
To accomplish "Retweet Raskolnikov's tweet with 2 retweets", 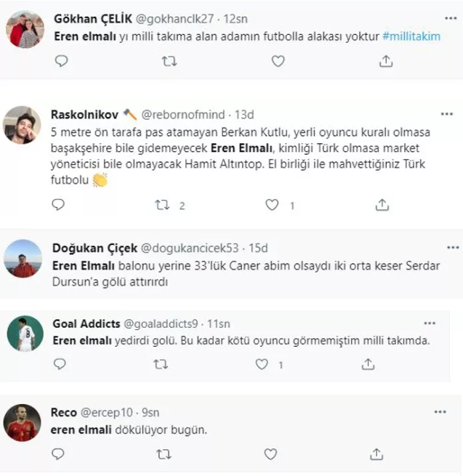I will point(162,206).
